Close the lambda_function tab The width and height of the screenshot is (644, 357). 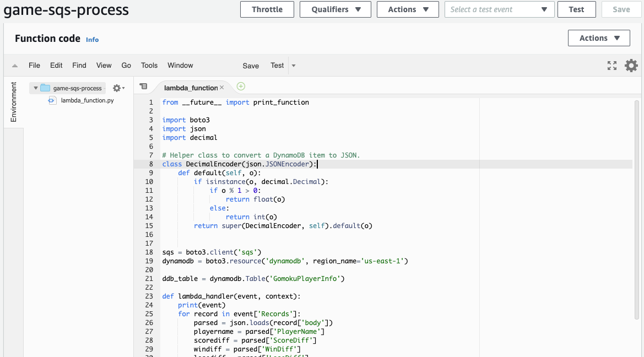222,88
